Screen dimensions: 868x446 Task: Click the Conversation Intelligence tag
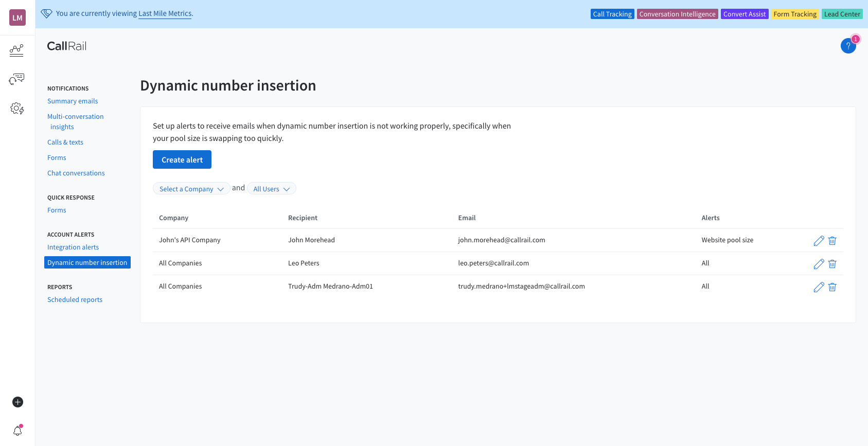(x=678, y=14)
